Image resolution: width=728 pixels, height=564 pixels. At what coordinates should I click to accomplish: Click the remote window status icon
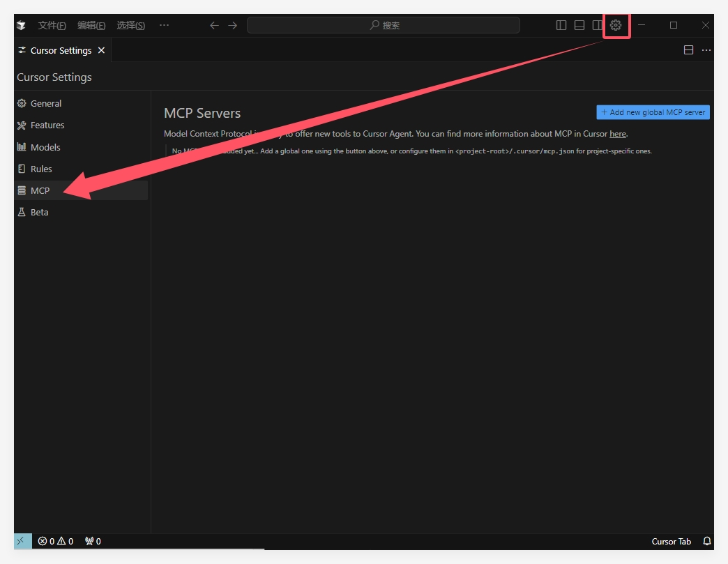22,541
